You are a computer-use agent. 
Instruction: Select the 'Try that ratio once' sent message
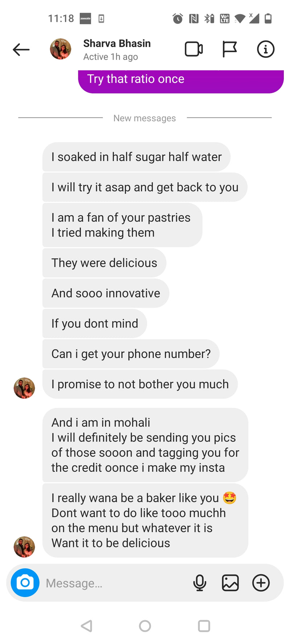point(181,81)
